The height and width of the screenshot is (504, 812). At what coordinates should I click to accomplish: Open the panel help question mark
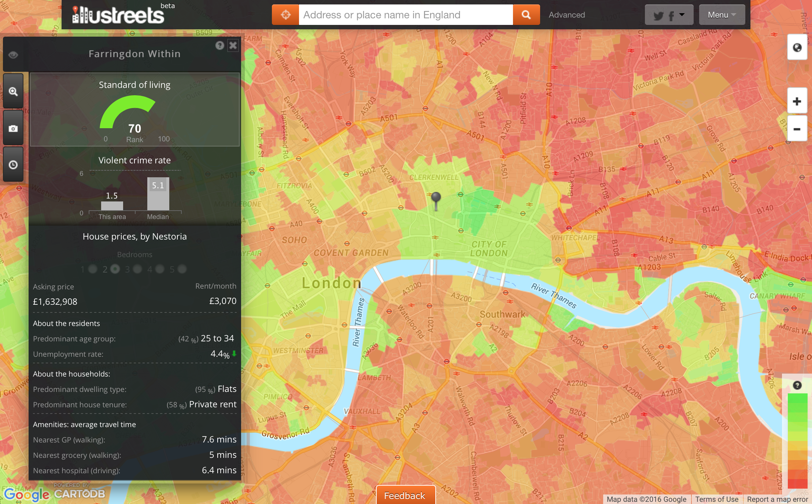[x=219, y=45]
